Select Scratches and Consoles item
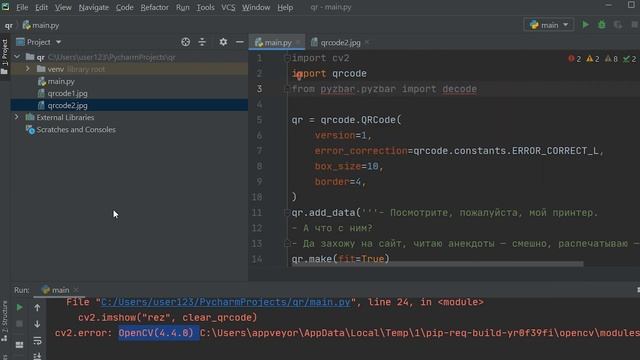 pyautogui.click(x=76, y=129)
